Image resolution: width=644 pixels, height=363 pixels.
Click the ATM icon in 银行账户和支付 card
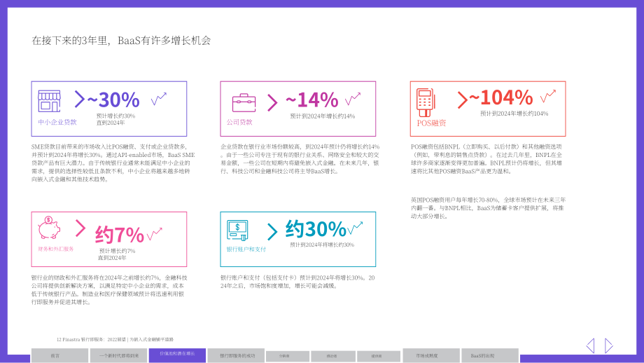pos(238,231)
